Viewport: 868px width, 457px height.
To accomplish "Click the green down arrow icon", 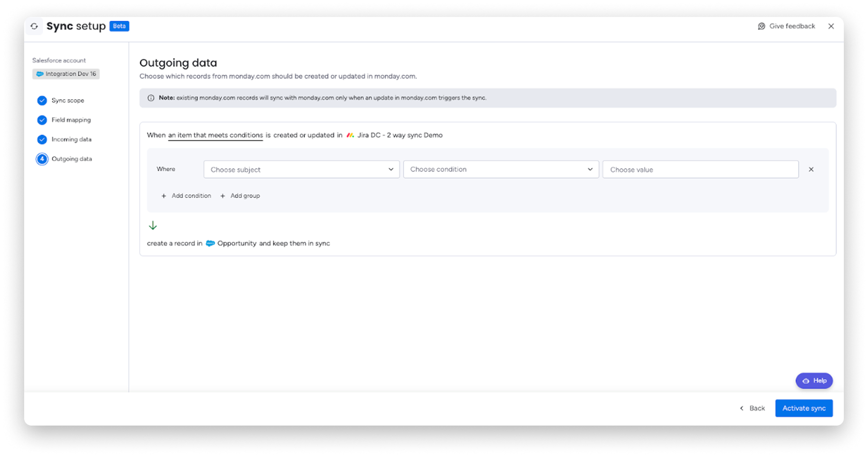I will 153,225.
